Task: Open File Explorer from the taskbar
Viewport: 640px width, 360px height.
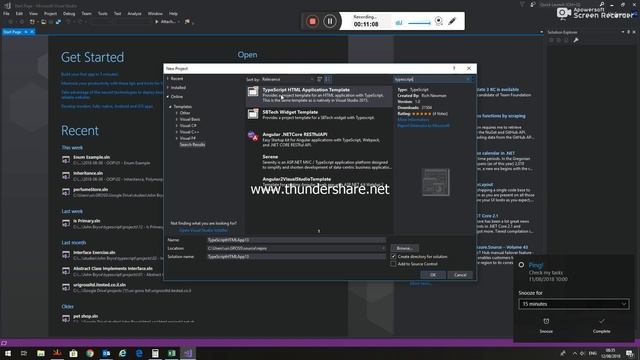Action: 41,353
